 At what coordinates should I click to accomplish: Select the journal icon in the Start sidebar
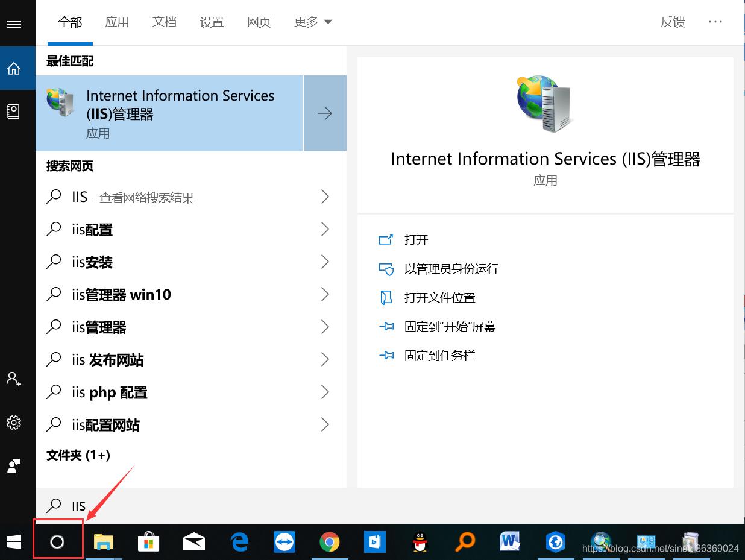[14, 112]
